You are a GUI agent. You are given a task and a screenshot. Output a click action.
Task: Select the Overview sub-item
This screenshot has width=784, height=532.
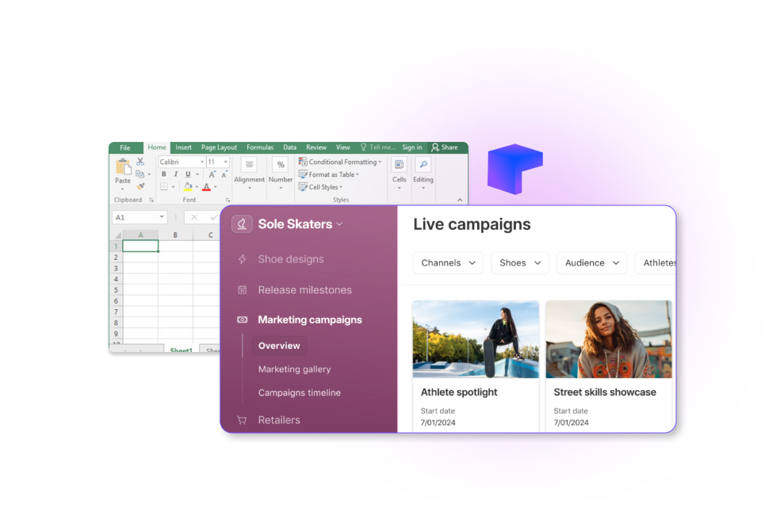tap(279, 346)
